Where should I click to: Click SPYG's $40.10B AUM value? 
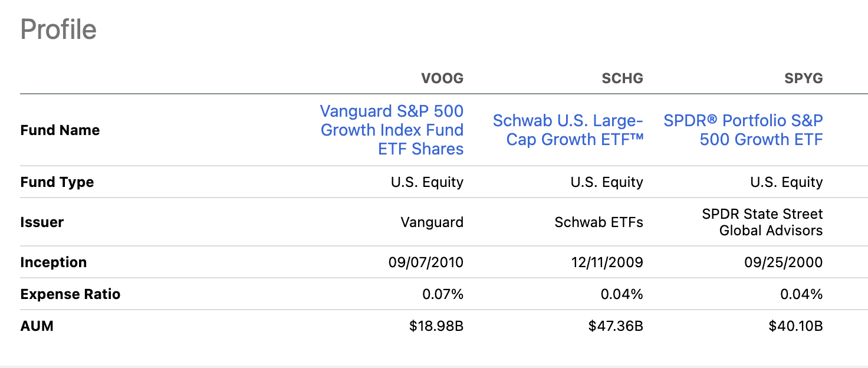(795, 326)
